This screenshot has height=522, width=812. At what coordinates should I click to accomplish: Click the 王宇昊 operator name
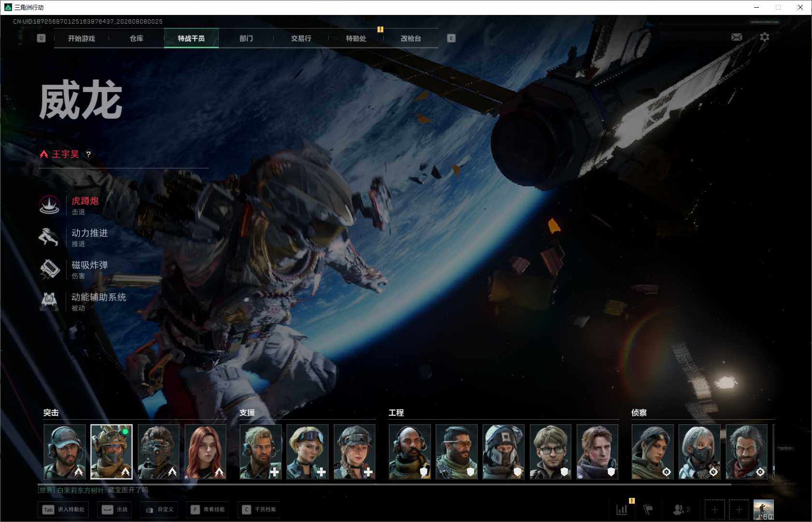click(x=65, y=154)
